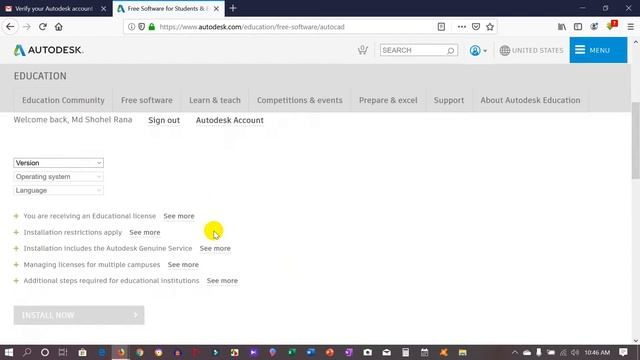
Task: Show sidebars icon in Firefox toolbar
Action: 578,27
